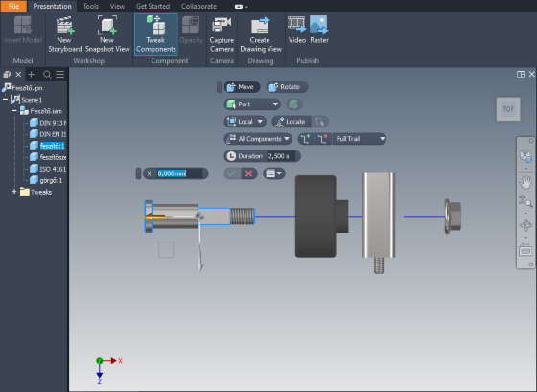Activate the Orbit tool

(525, 225)
